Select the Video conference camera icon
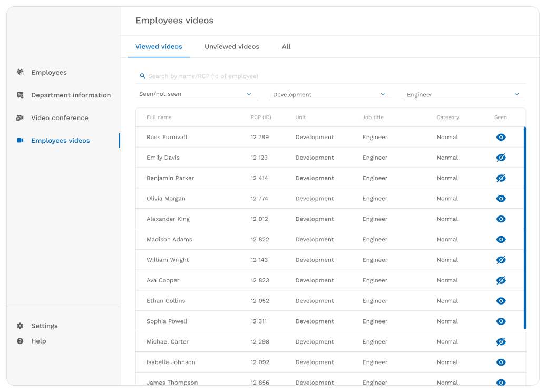 click(x=20, y=117)
